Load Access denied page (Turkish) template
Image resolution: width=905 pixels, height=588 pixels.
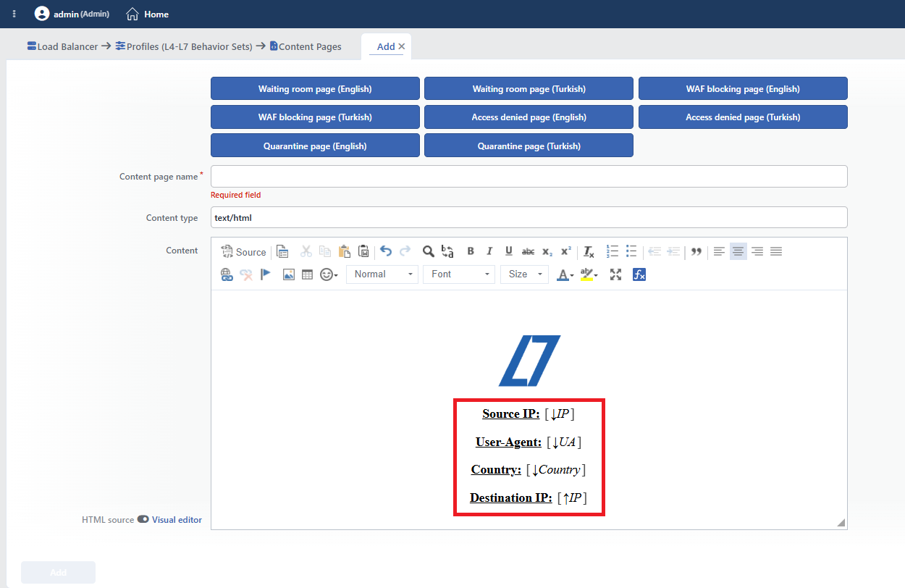743,117
